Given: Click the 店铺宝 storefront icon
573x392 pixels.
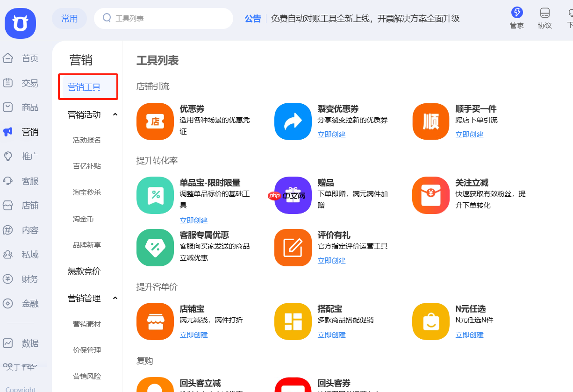Looking at the screenshot, I should pyautogui.click(x=155, y=321).
